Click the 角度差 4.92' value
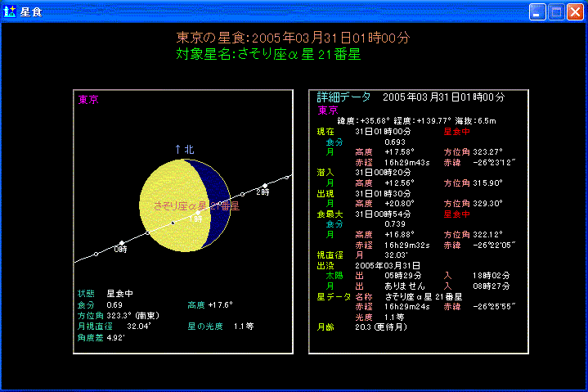 (100, 336)
